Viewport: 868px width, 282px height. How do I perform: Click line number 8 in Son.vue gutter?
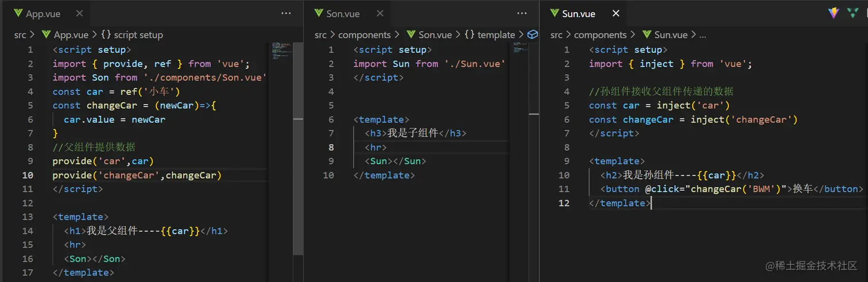[x=331, y=147]
